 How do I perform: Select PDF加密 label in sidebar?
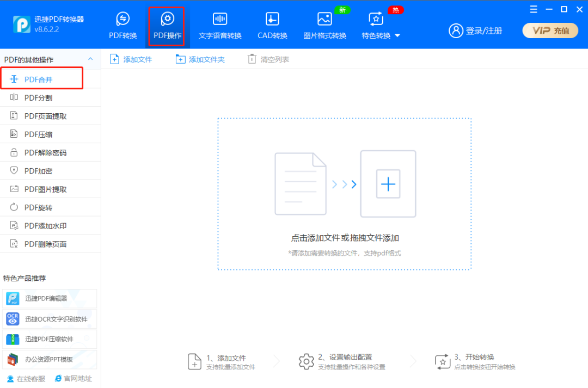(38, 171)
